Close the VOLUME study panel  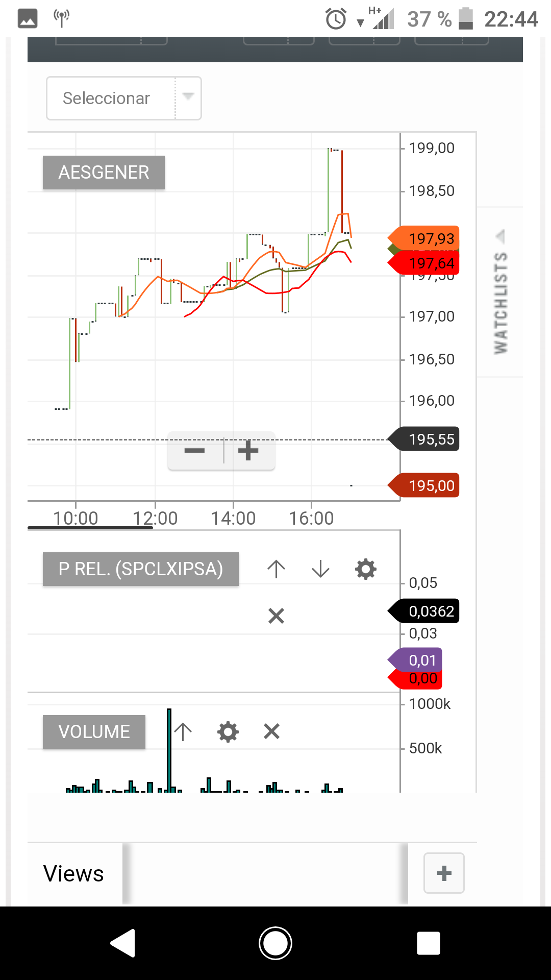click(x=271, y=732)
